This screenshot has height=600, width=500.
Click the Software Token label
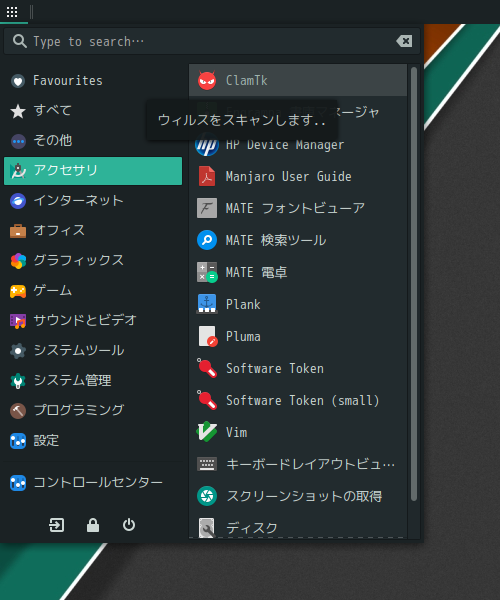tap(275, 368)
